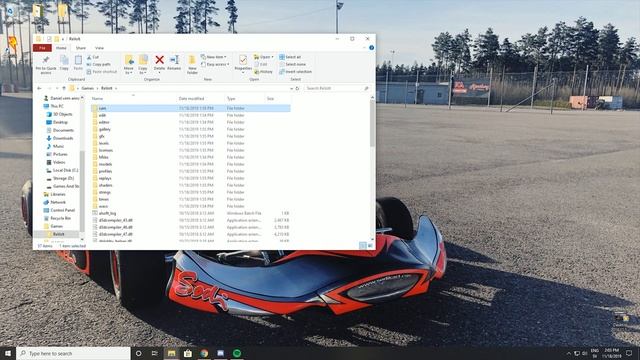640x360 pixels.
Task: Switch to large icons view in status bar
Action: click(370, 246)
